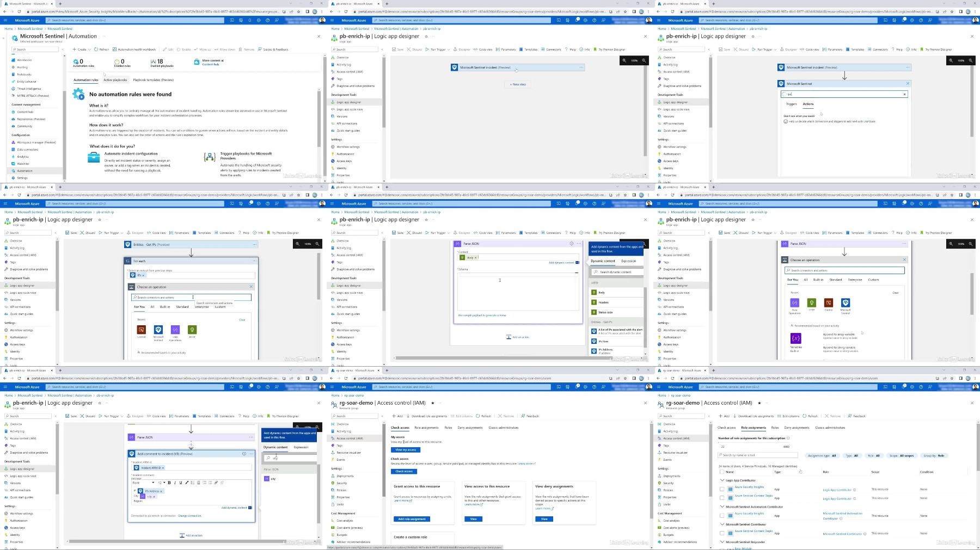Choose font color pen in comment editor

[187, 483]
